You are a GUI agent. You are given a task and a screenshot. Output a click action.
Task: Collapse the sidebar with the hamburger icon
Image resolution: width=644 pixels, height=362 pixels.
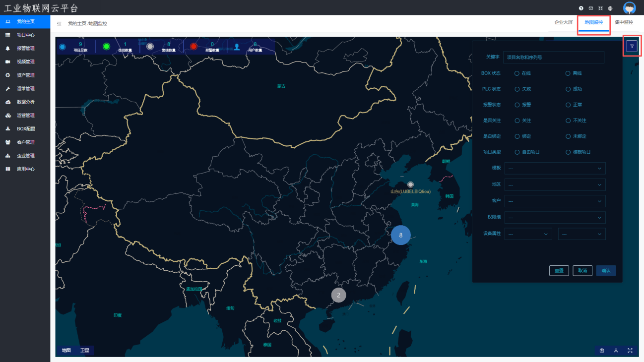[59, 23]
